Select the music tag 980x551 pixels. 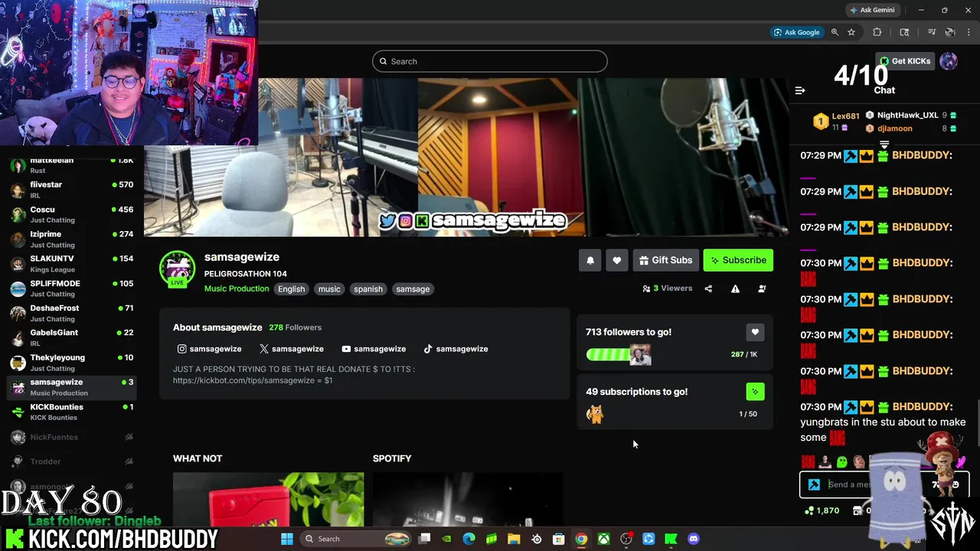tap(329, 289)
